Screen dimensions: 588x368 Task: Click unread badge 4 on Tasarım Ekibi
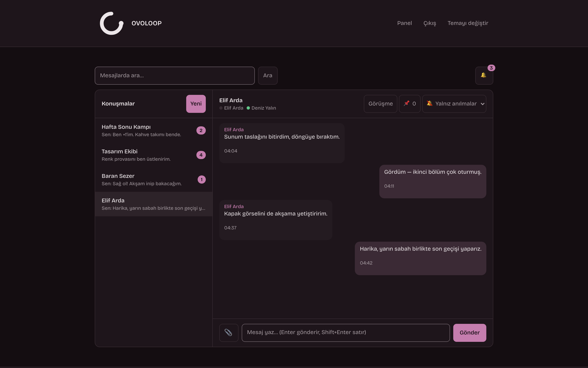click(201, 155)
